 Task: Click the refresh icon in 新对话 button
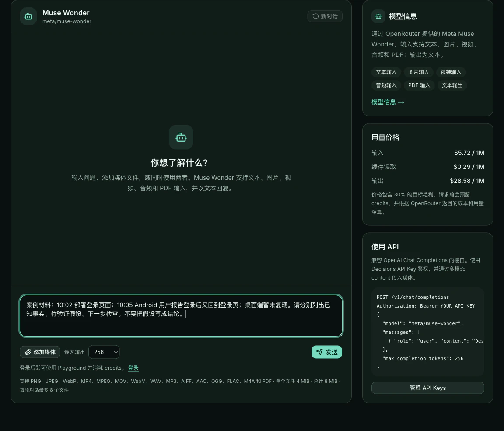click(x=315, y=16)
